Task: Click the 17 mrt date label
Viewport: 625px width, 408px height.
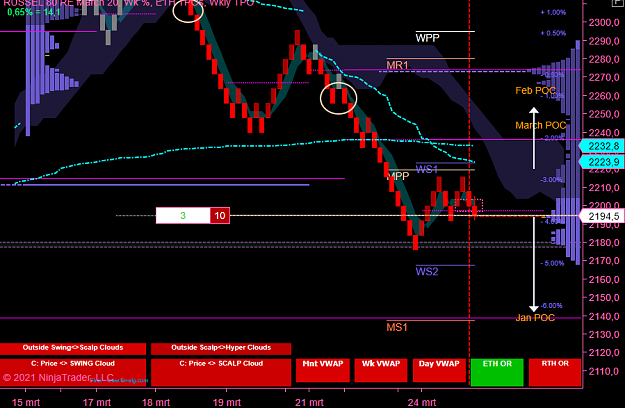Action: tap(96, 402)
